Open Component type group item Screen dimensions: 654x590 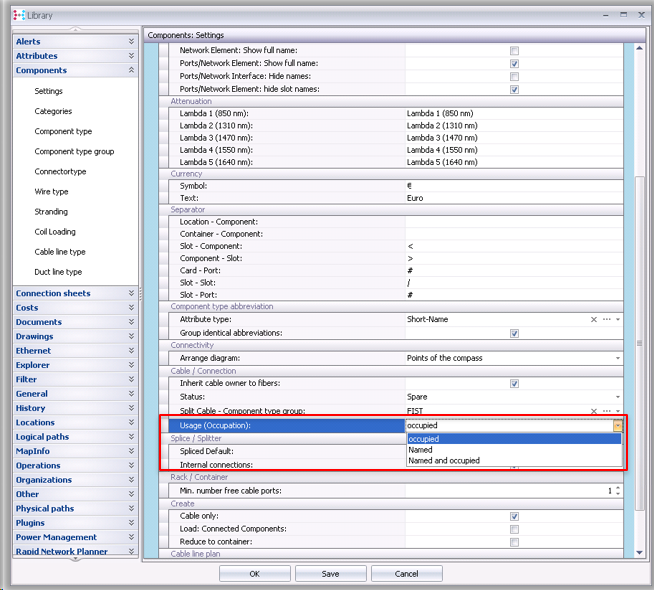click(x=74, y=151)
